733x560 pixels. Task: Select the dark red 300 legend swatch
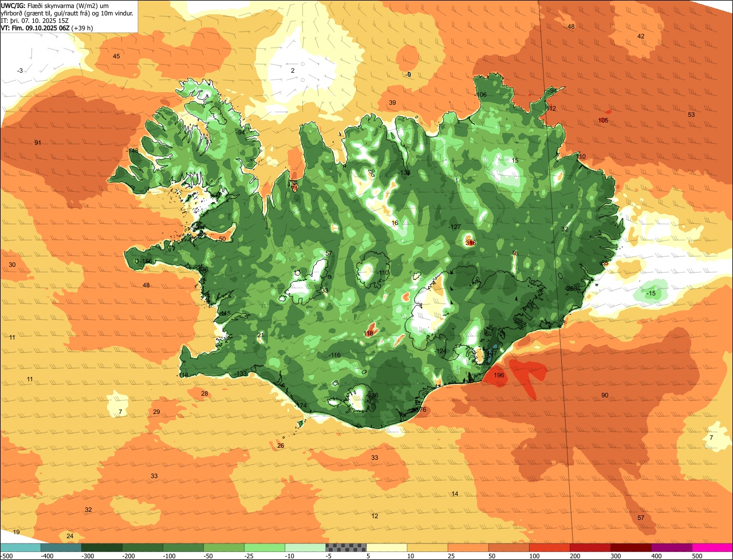click(x=631, y=547)
